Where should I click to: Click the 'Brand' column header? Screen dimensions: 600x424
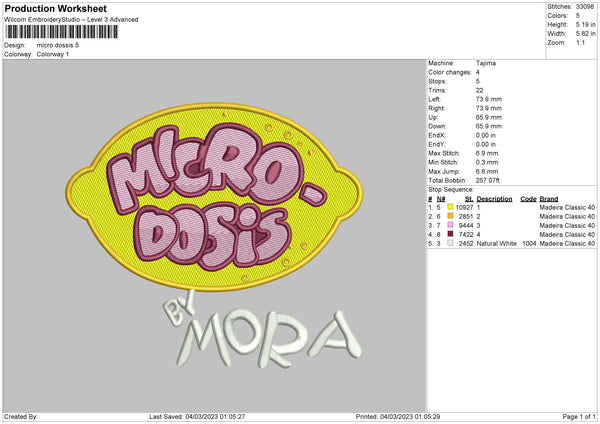[x=549, y=199]
